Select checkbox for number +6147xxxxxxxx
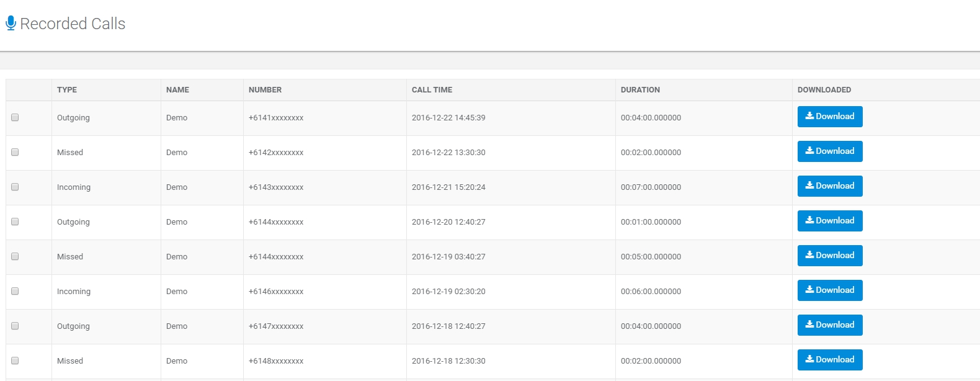980x381 pixels. point(15,326)
